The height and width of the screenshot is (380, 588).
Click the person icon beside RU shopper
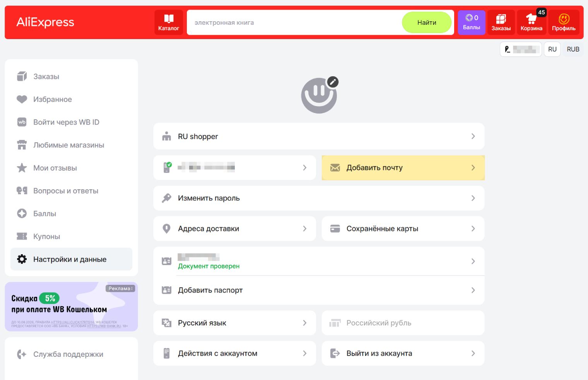(x=167, y=136)
